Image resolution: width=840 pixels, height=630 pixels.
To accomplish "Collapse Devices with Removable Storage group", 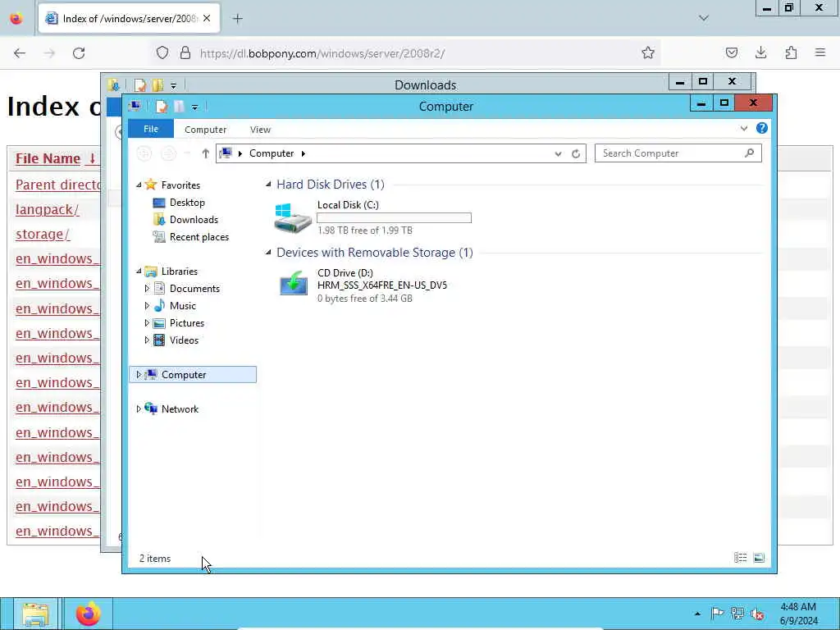I will [268, 253].
